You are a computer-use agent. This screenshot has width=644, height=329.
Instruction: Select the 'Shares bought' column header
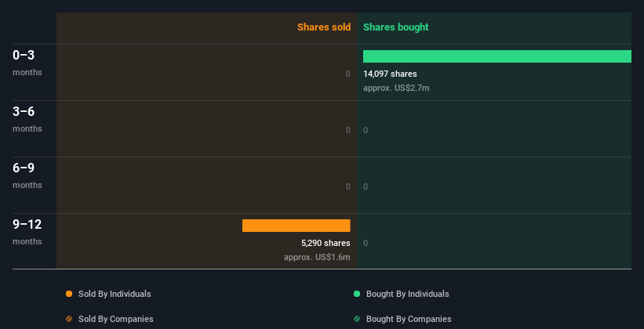(x=396, y=27)
